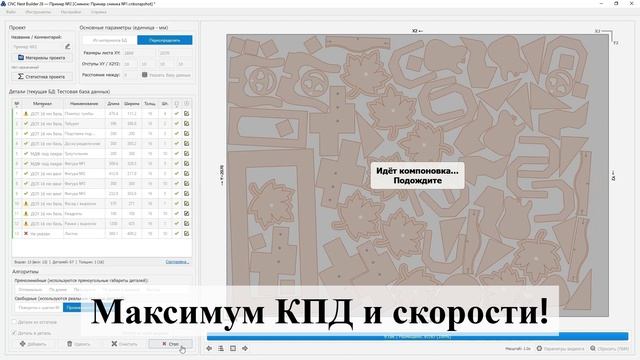Click the magnifier reset-zoom (Сбросить) button

click(x=609, y=349)
